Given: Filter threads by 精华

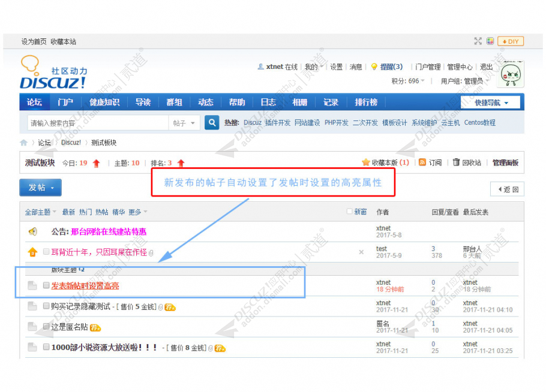Looking at the screenshot, I should pyautogui.click(x=118, y=212).
